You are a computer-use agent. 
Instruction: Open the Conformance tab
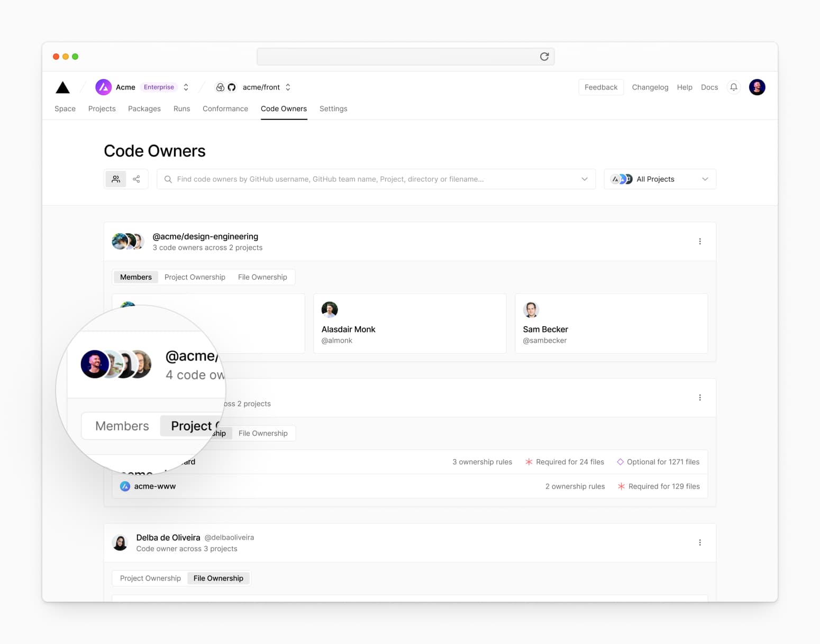point(225,109)
